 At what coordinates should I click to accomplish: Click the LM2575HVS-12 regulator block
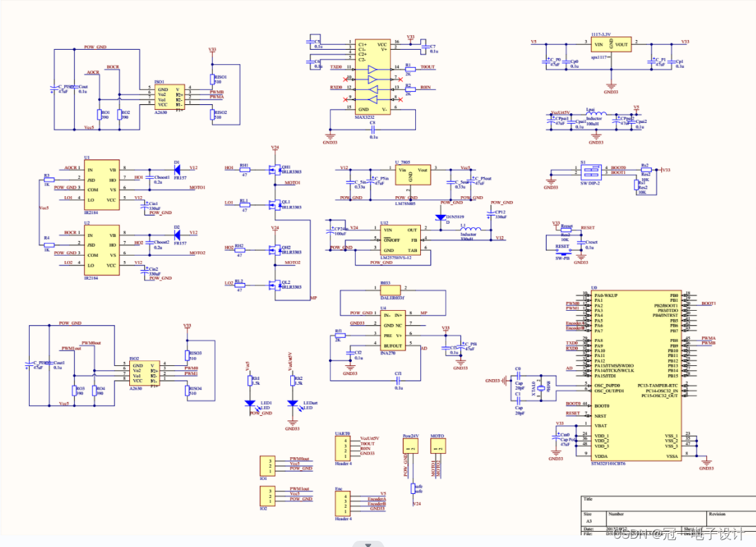click(x=400, y=240)
